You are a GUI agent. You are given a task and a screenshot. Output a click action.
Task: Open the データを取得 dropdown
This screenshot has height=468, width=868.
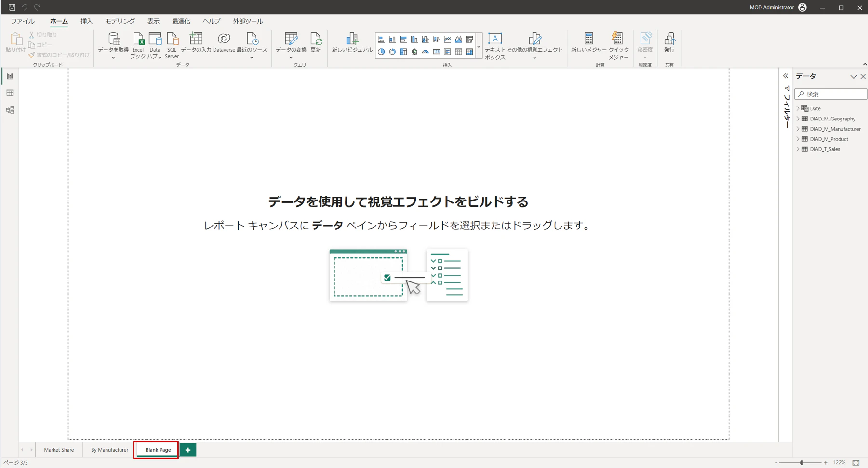point(113,58)
